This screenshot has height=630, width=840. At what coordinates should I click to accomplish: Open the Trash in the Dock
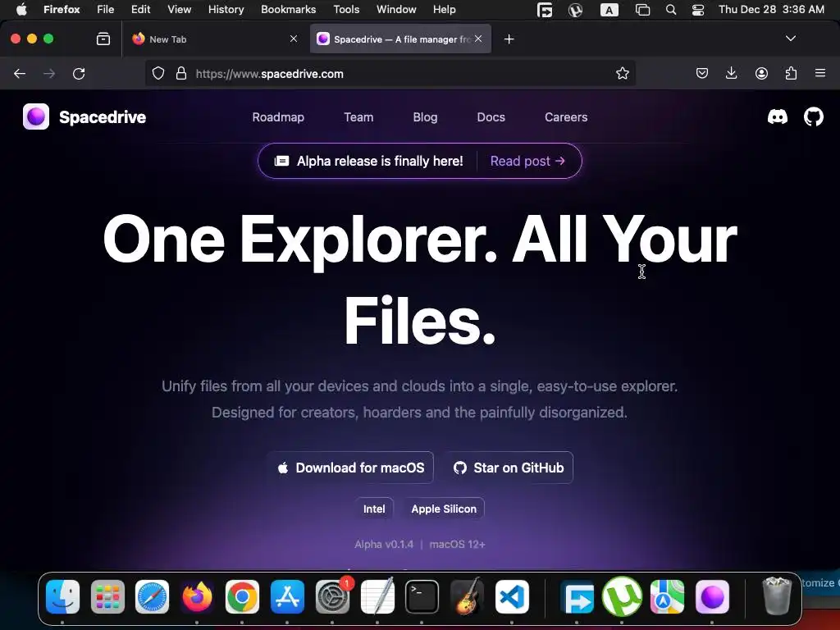pos(776,596)
